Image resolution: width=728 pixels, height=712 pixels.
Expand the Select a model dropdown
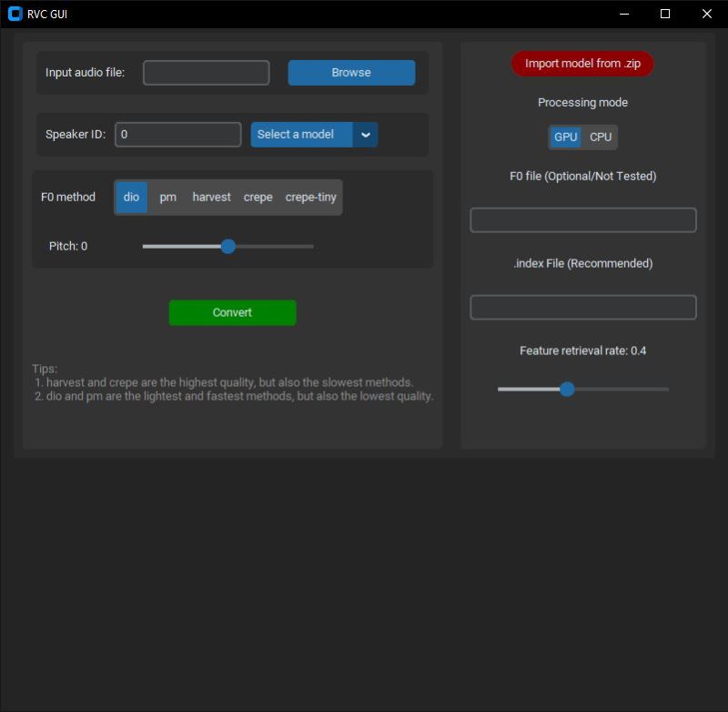(300, 134)
